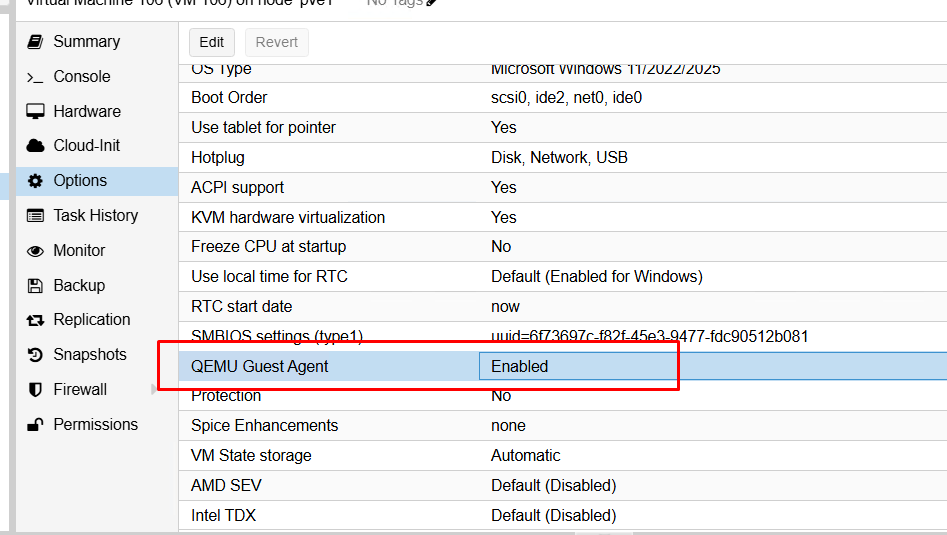Click the Enabled value for QEMU Guest Agent

[x=519, y=367]
